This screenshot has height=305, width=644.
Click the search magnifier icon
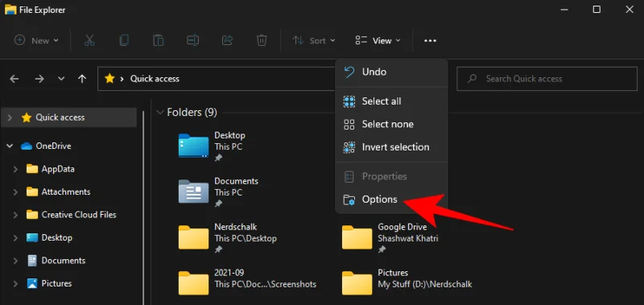473,78
